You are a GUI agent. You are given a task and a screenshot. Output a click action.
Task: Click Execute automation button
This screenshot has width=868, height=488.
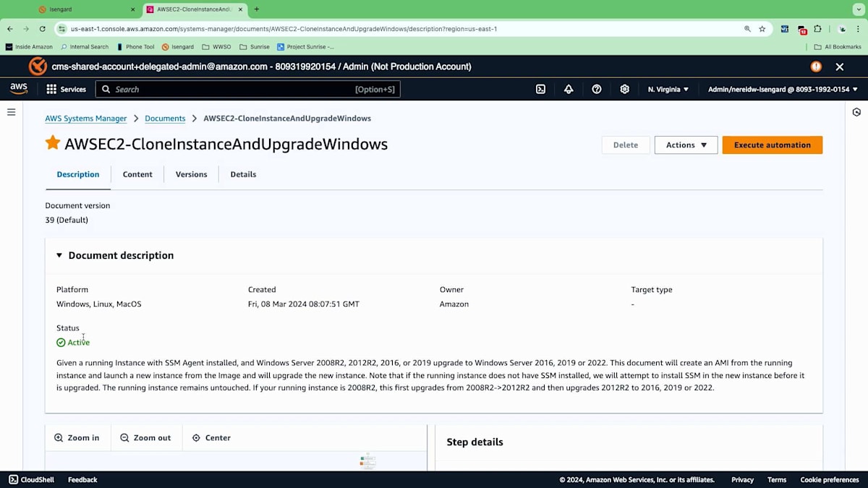click(773, 145)
